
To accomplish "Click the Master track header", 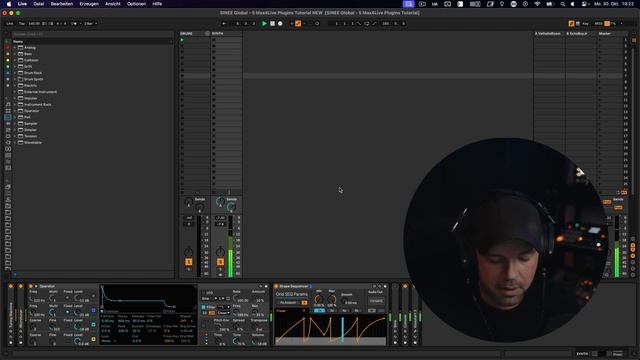I will click(610, 33).
